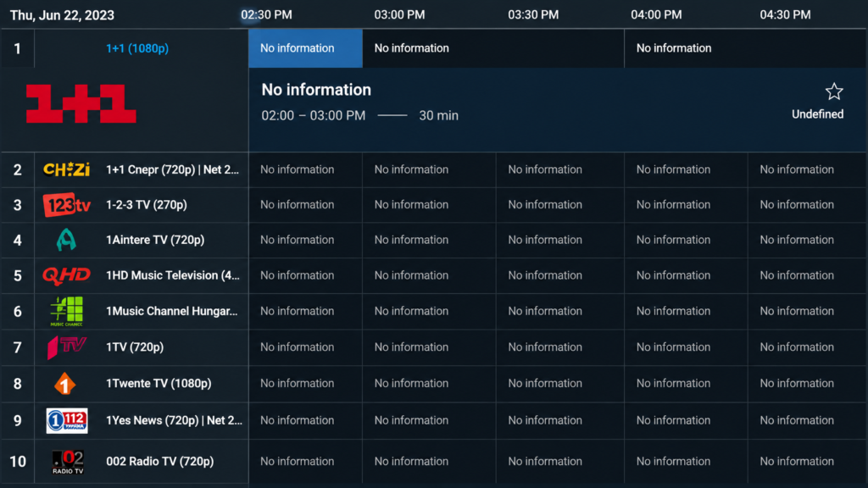Select the 123tv channel logo
868x488 pixels.
pos(66,205)
